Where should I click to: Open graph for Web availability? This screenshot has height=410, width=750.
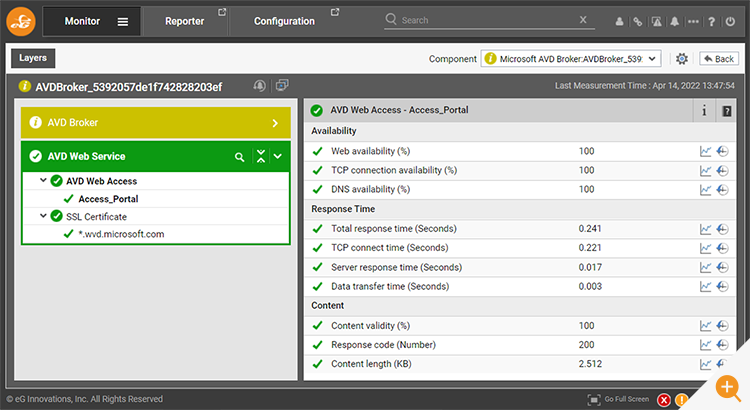pyautogui.click(x=706, y=152)
